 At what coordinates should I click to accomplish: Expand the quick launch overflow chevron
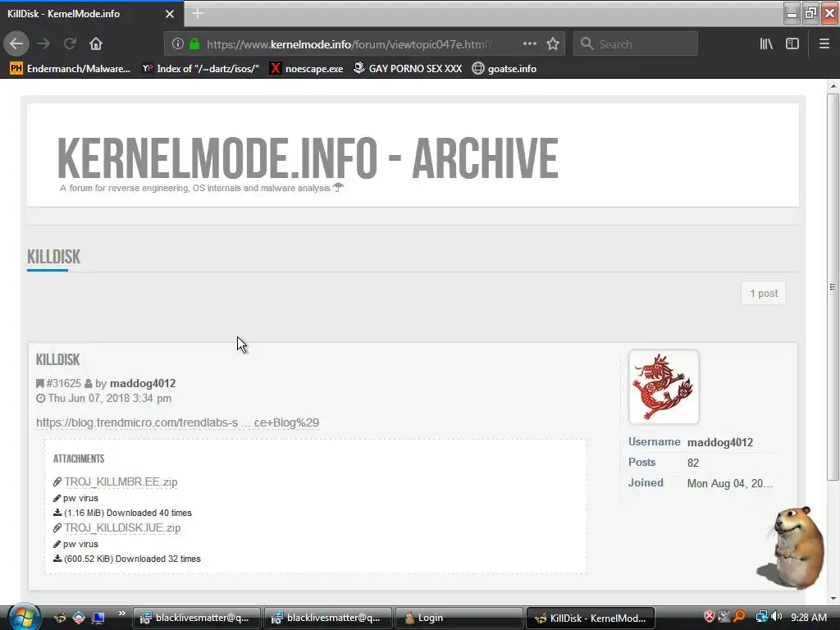point(122,614)
